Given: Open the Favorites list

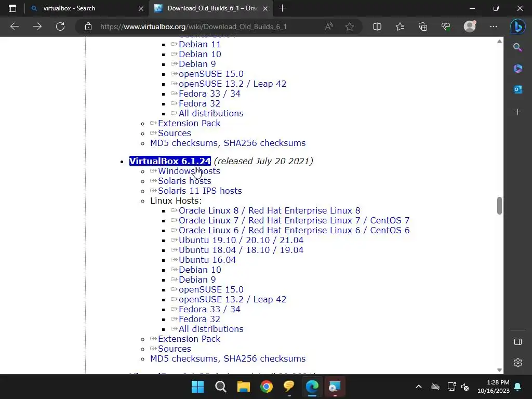Looking at the screenshot, I should 400,26.
